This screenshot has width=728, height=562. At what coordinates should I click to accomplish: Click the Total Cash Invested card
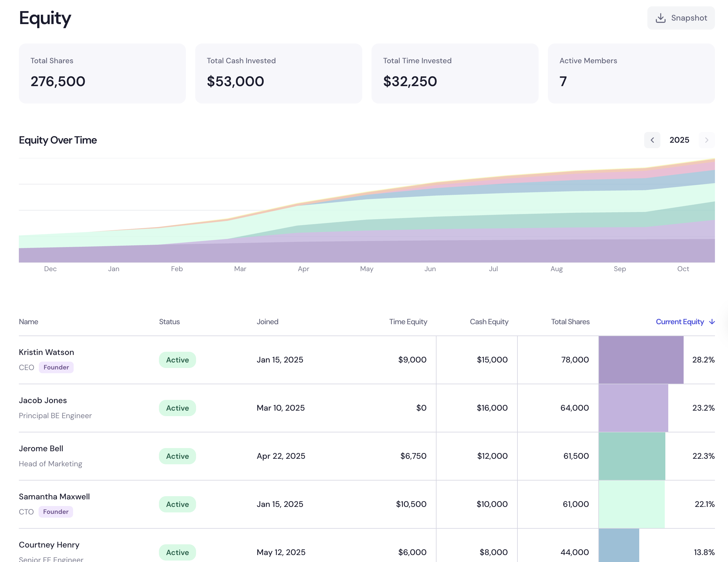pos(279,73)
